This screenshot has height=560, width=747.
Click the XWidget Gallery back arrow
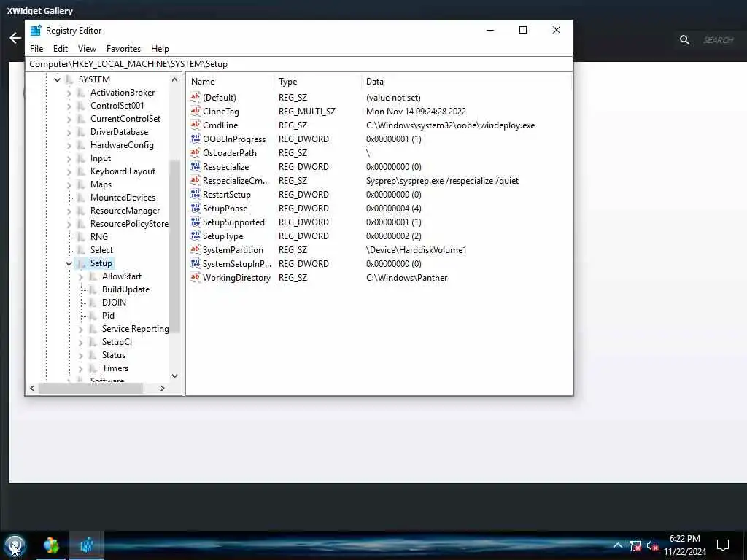(15, 38)
